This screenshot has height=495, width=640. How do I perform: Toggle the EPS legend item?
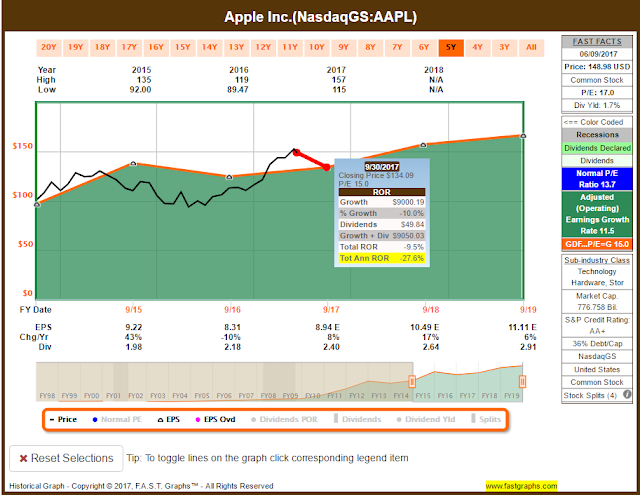pyautogui.click(x=169, y=419)
